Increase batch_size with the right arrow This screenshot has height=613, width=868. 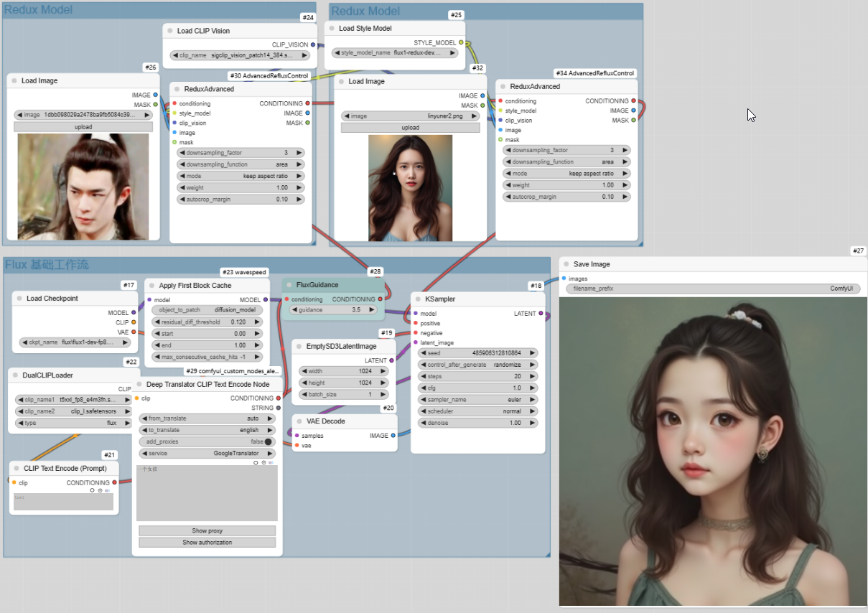[x=383, y=394]
